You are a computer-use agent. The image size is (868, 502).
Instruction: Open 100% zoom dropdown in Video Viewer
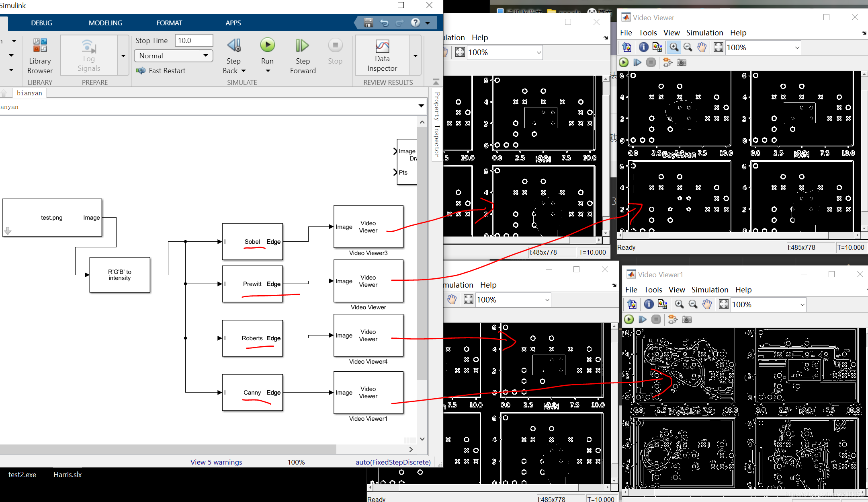click(797, 47)
